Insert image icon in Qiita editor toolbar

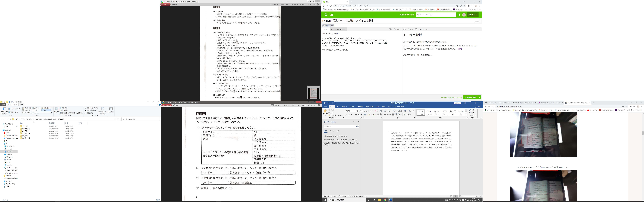click(x=390, y=29)
